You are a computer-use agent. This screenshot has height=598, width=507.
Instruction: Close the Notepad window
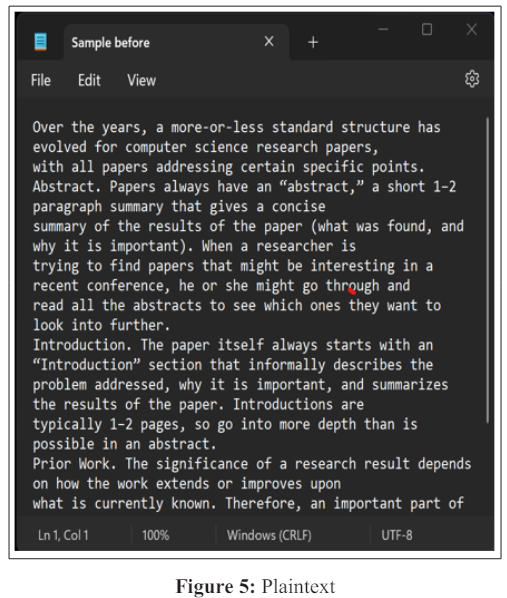click(x=472, y=29)
